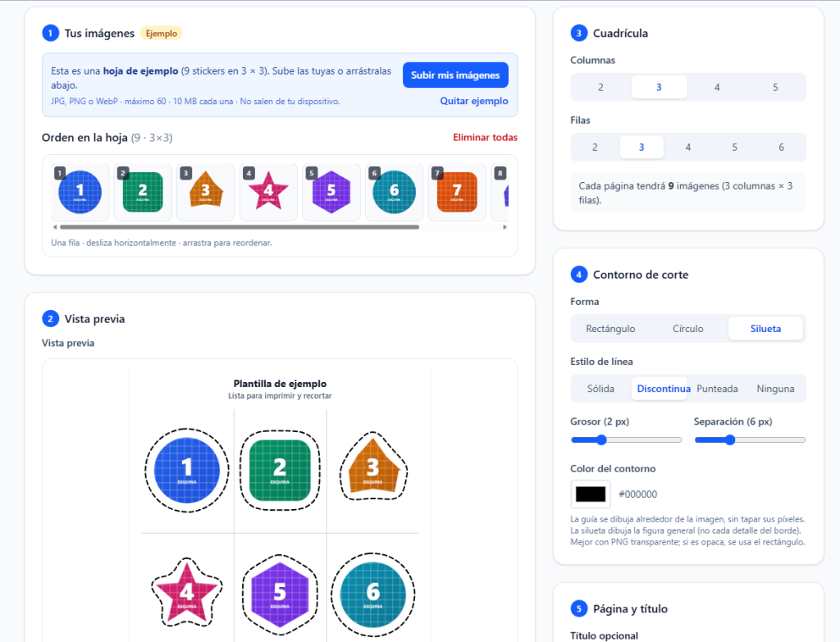The width and height of the screenshot is (840, 642).
Task: Set rows (Filas) to 3
Action: point(641,148)
